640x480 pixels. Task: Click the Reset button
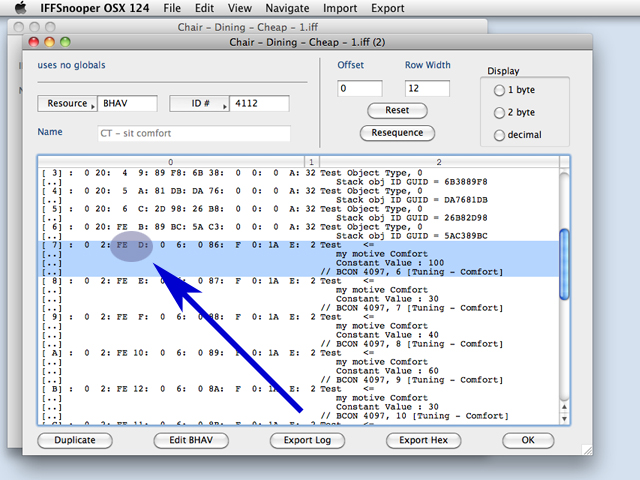pyautogui.click(x=397, y=110)
